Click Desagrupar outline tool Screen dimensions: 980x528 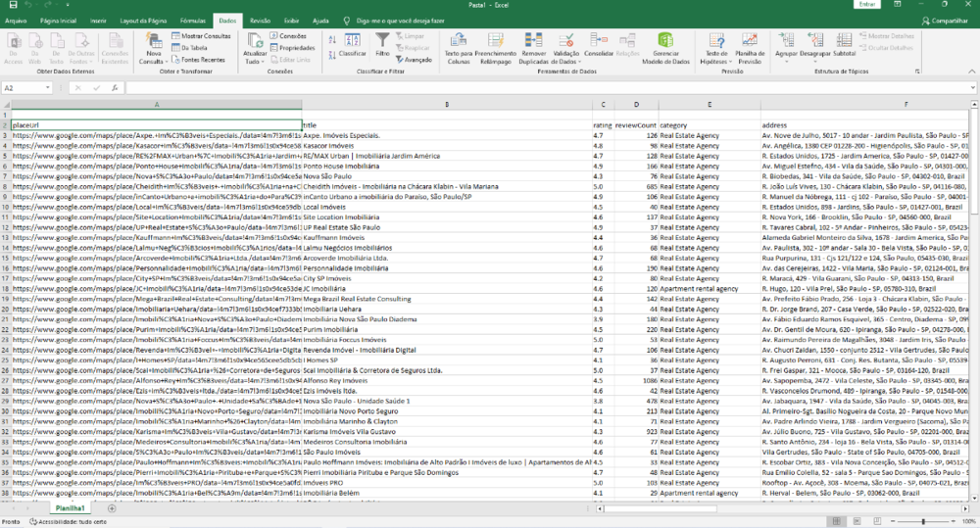pos(815,46)
